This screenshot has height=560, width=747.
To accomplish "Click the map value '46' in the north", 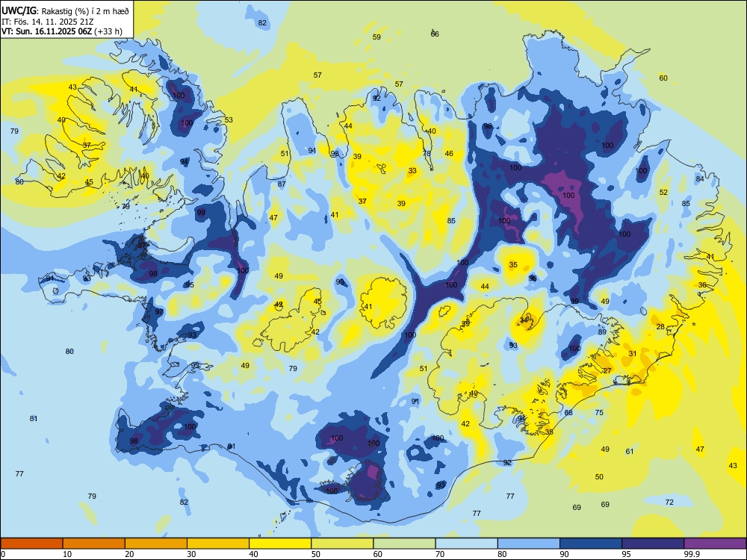I will pos(449,153).
